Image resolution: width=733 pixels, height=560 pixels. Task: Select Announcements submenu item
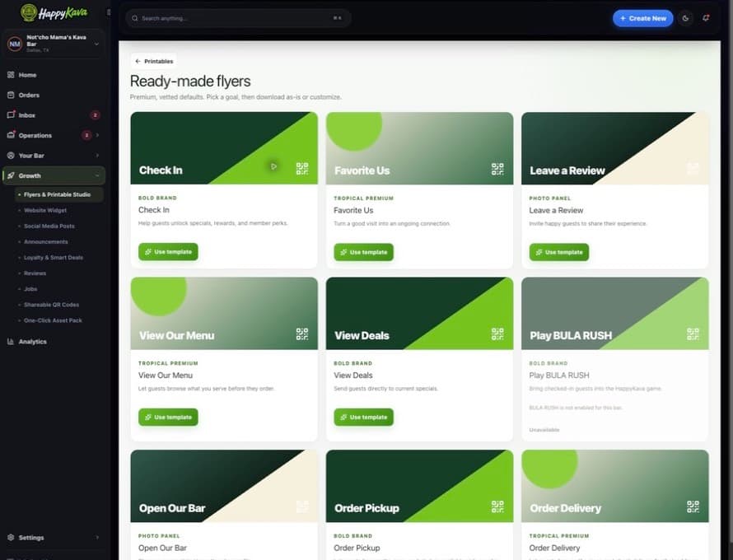pos(46,241)
